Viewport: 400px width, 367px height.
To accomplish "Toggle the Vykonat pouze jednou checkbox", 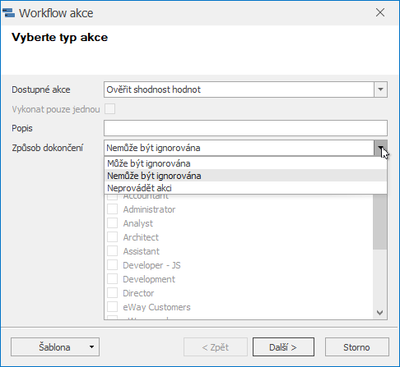I will 110,109.
